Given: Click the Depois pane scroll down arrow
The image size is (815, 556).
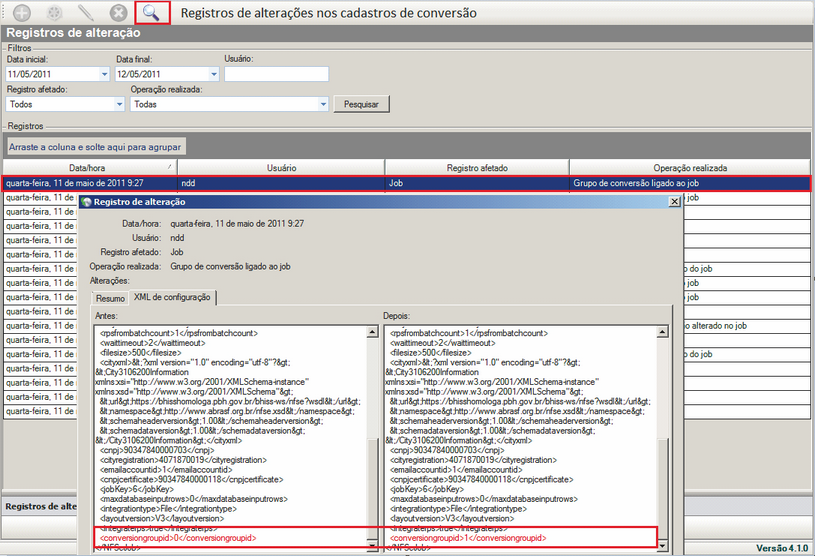Looking at the screenshot, I should coord(662,546).
